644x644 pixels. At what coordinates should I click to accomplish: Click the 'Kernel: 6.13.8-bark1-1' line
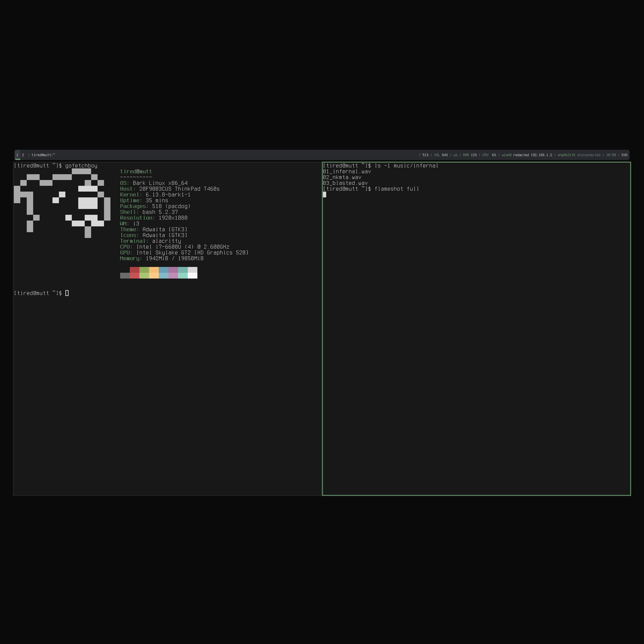coord(155,195)
